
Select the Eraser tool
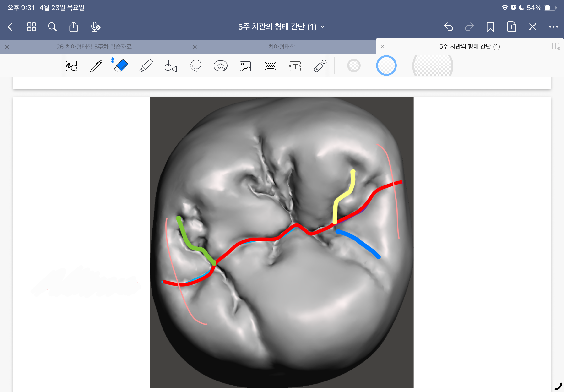click(121, 66)
